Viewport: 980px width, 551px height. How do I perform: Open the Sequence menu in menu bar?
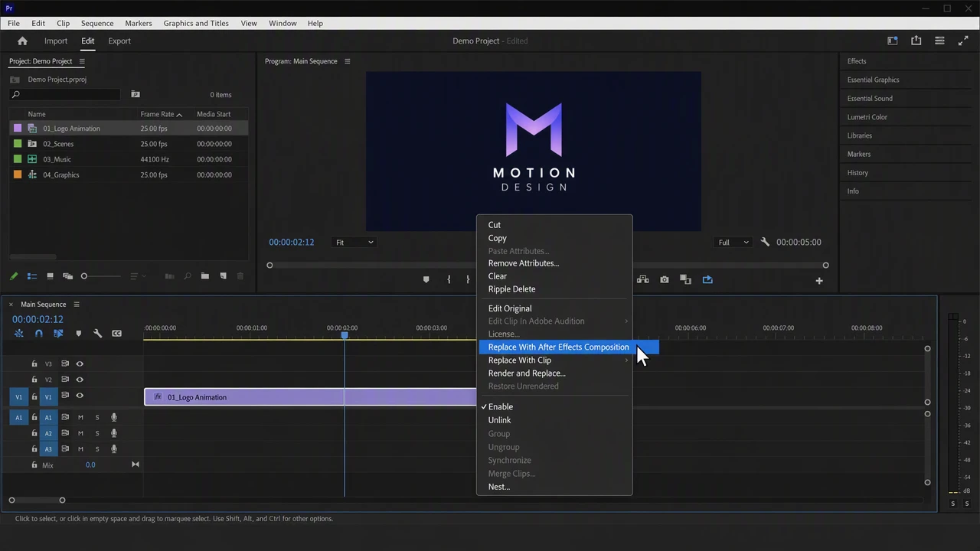click(x=97, y=23)
